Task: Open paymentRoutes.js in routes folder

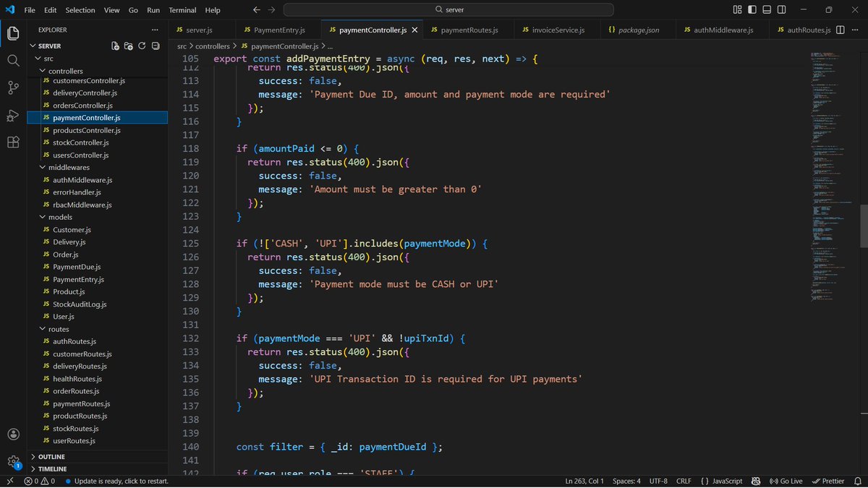Action: point(81,403)
